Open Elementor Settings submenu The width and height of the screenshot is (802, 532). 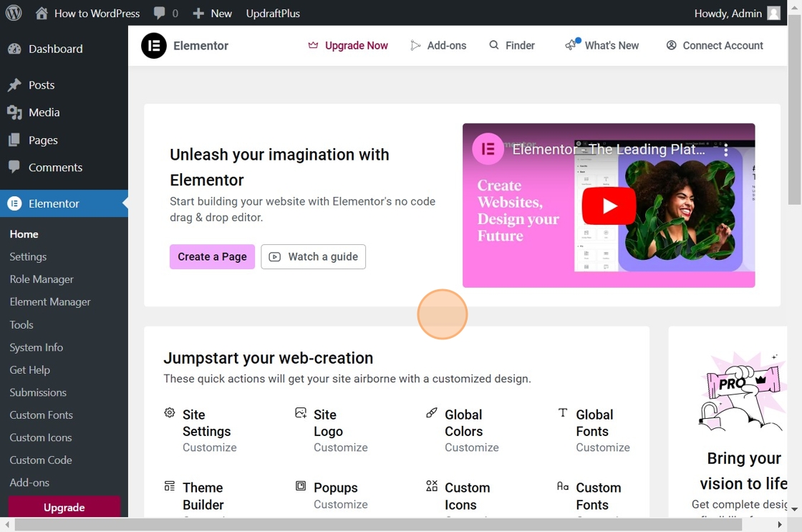[28, 257]
